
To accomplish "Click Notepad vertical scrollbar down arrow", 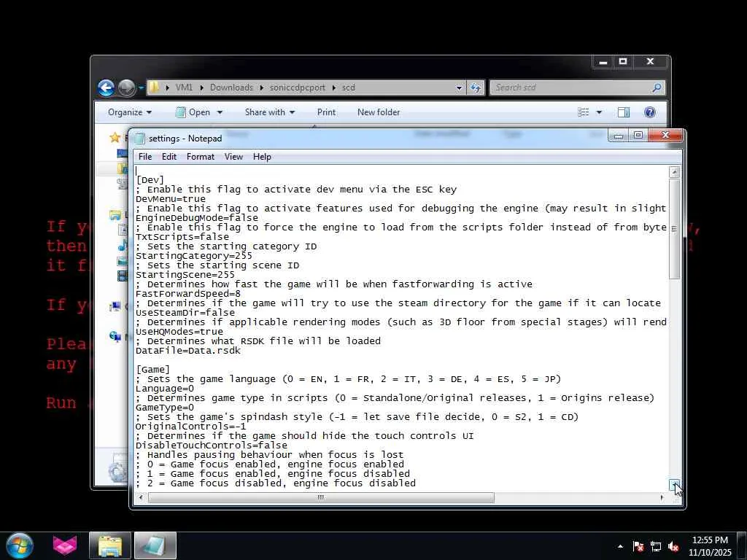I will click(x=674, y=485).
